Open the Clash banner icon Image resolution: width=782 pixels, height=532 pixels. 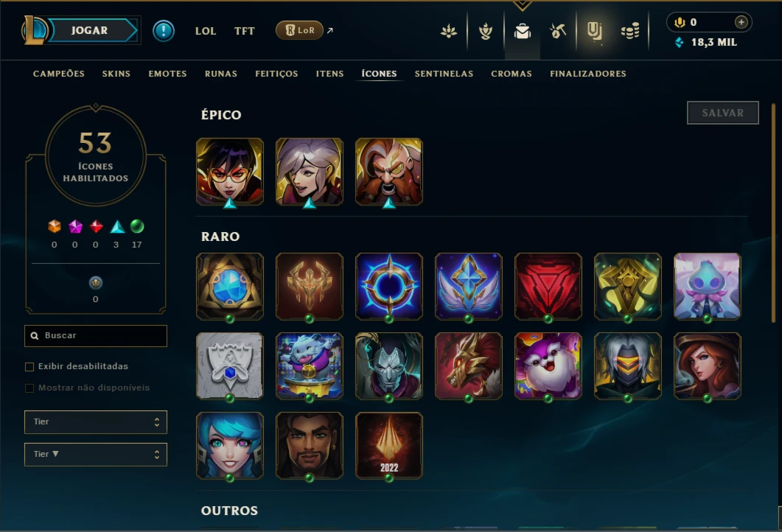(485, 32)
